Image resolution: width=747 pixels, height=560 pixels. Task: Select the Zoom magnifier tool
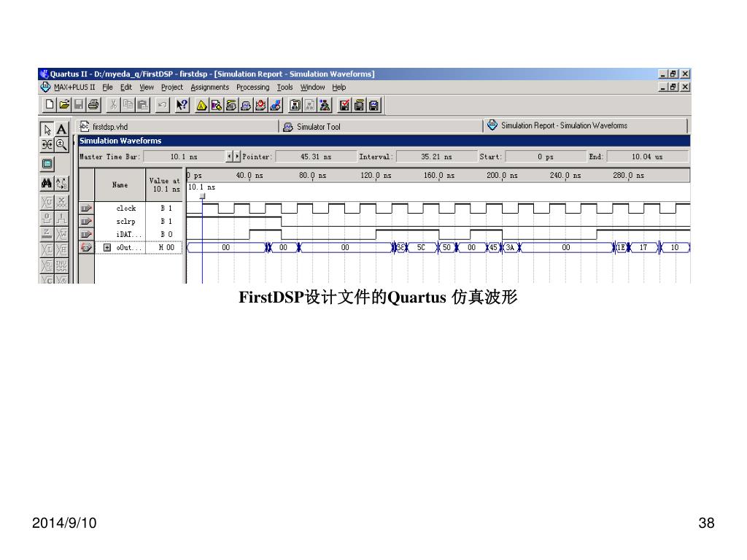click(61, 144)
